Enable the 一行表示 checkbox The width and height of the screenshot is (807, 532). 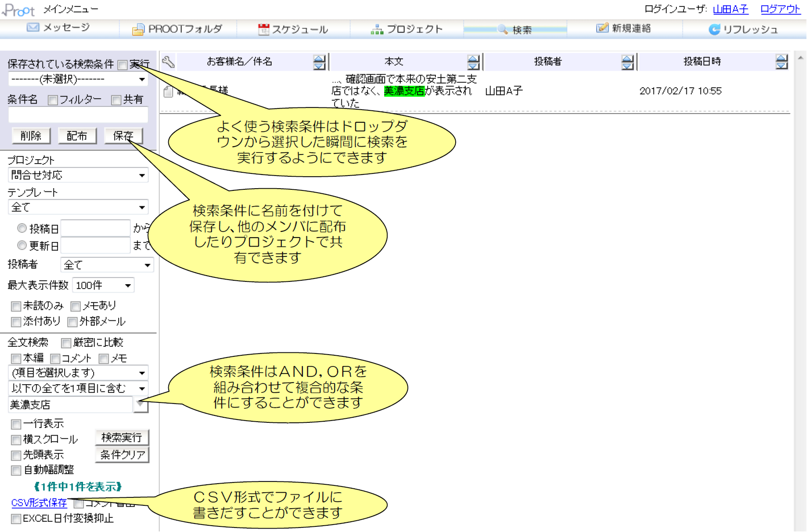16,424
